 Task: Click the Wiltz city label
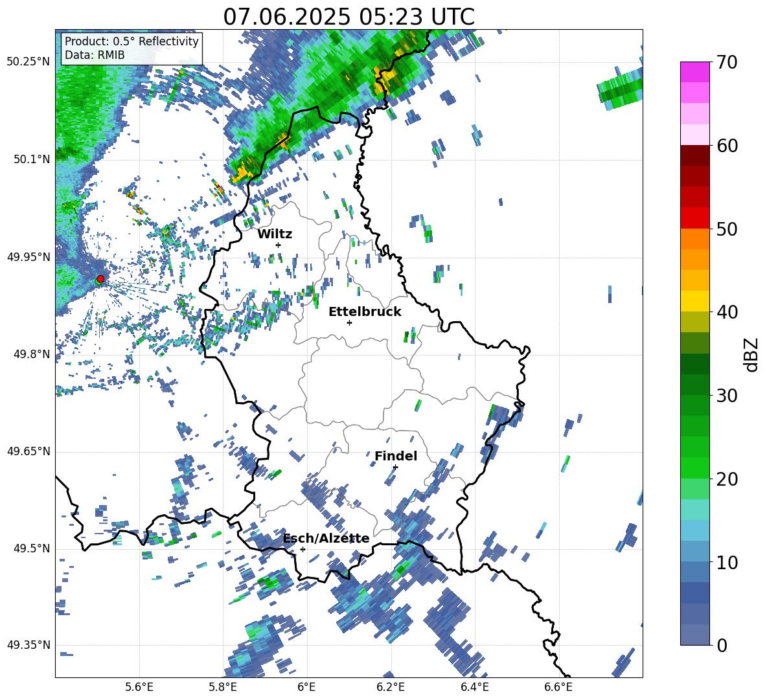click(x=275, y=234)
